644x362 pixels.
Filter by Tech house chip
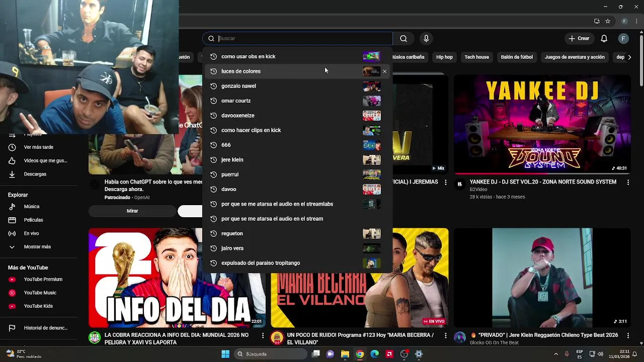(476, 57)
